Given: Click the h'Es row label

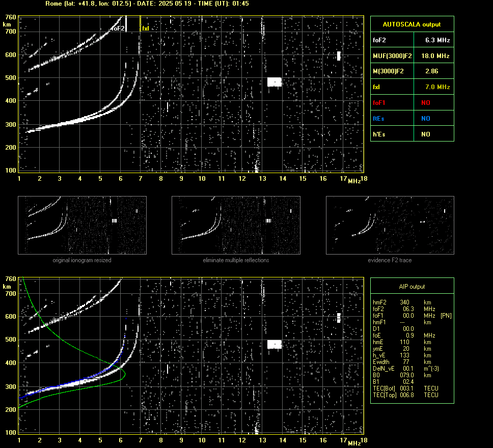Looking at the screenshot, I should click(x=379, y=134).
